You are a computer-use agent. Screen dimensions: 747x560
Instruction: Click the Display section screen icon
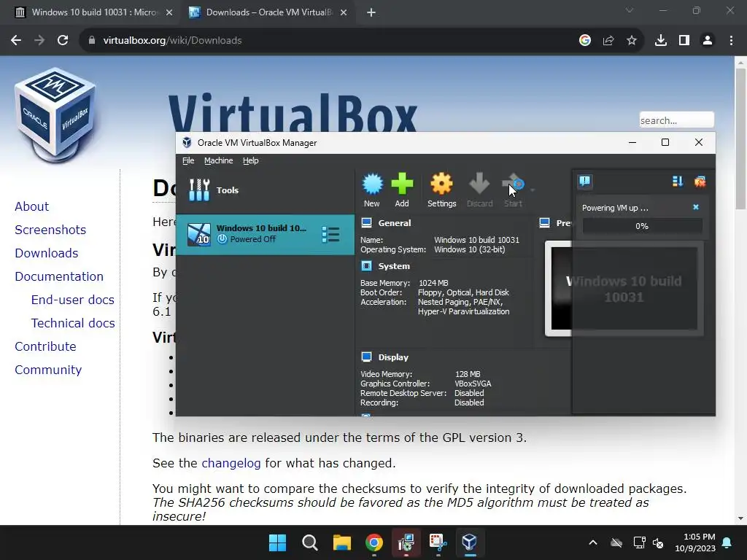(x=366, y=357)
